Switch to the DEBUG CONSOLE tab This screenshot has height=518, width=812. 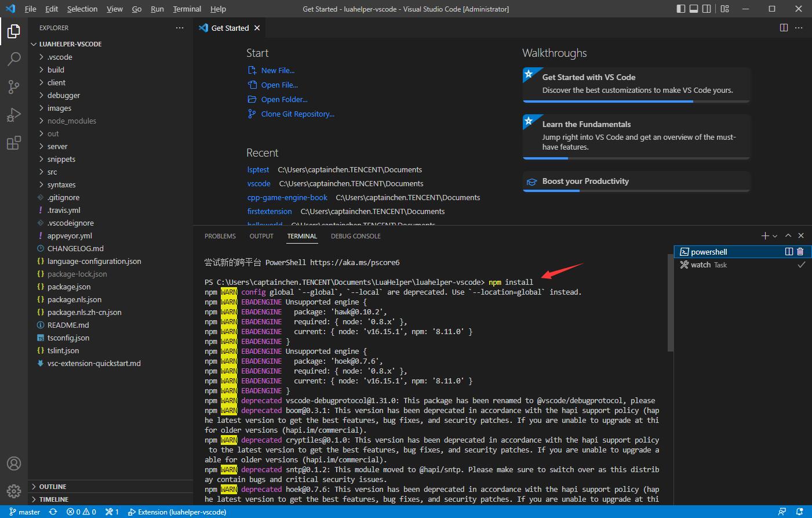tap(356, 236)
